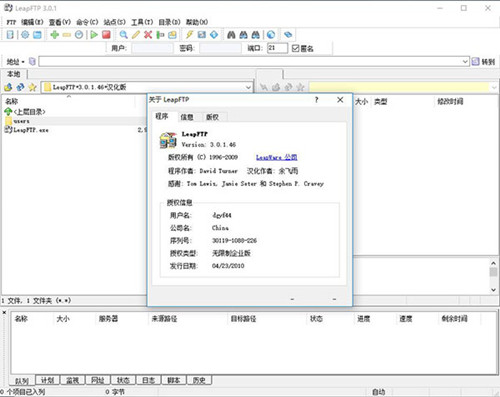This screenshot has height=397, width=500.
Task: Click the lightning bolt quick connect icon
Action: click(x=189, y=35)
